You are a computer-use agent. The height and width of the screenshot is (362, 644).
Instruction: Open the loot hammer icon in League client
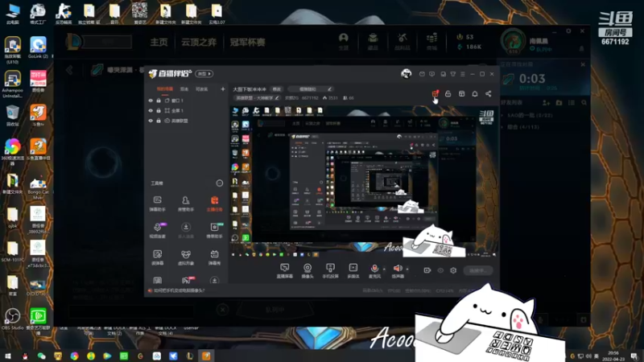coord(402,42)
